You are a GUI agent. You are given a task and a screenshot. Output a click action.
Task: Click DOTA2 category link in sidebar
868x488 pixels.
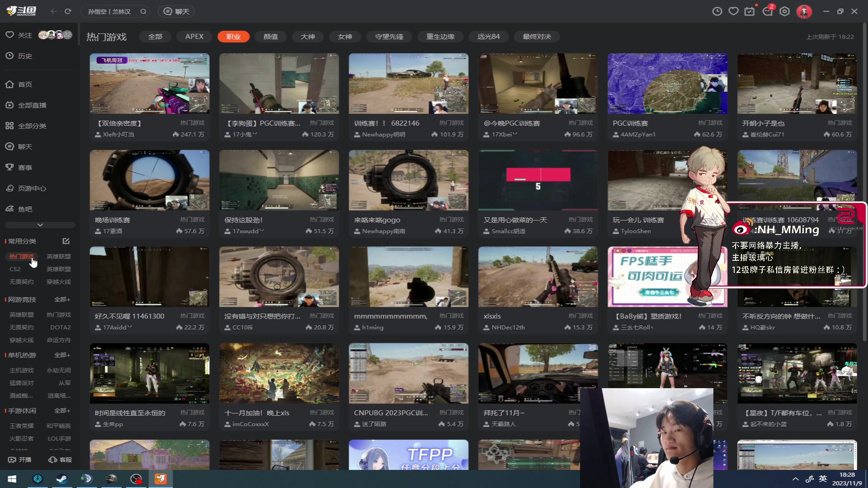(60, 327)
